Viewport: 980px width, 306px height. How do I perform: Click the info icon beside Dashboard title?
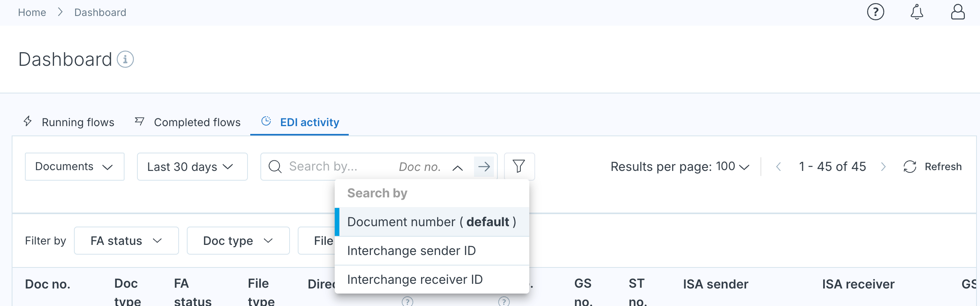pyautogui.click(x=125, y=60)
